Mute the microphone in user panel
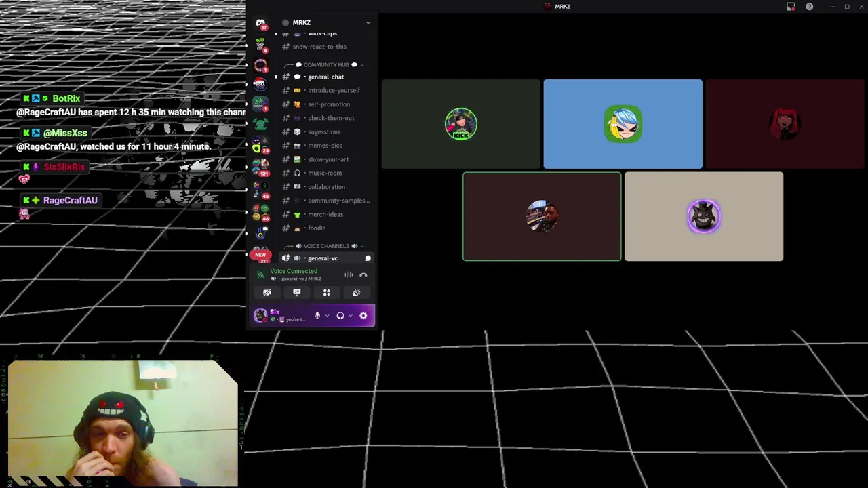868x488 pixels. tap(317, 316)
